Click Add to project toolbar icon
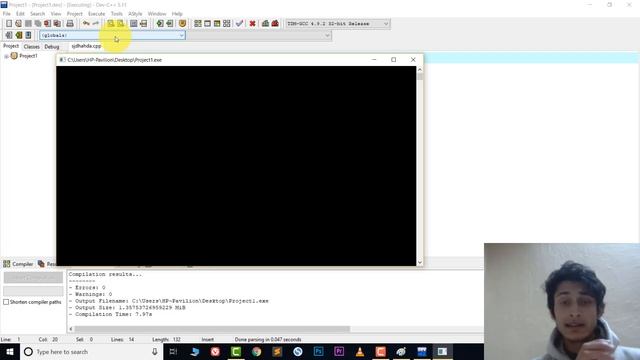640x360 pixels. (x=160, y=24)
